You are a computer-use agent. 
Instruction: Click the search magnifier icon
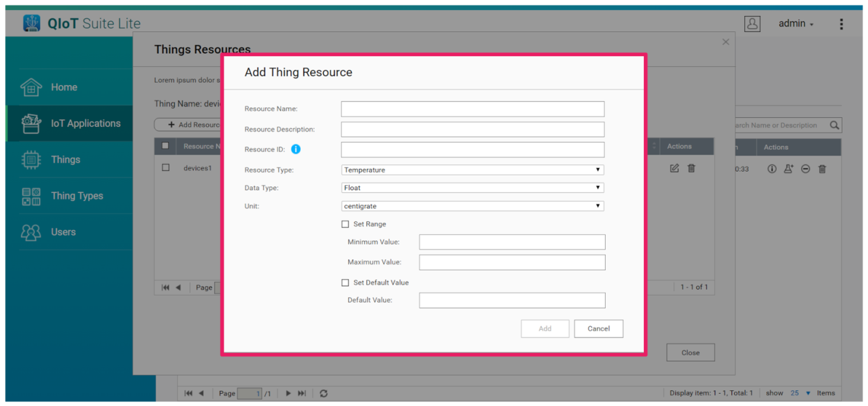click(x=834, y=125)
